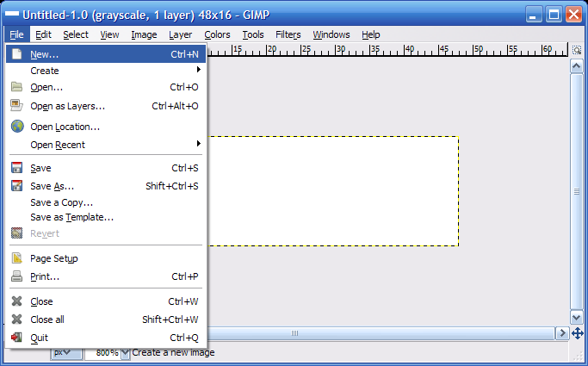Click the Save floppy disk icon
The image size is (588, 366).
(x=16, y=168)
